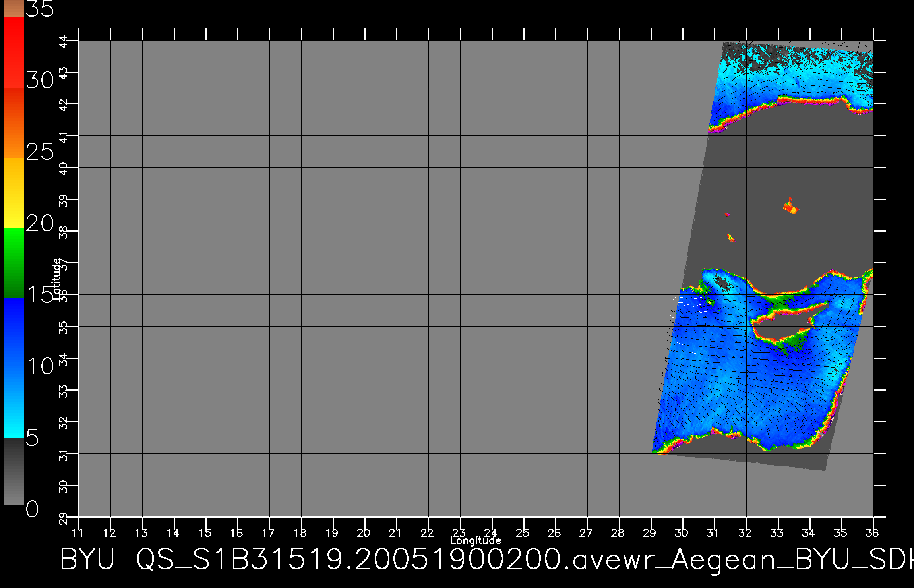Click longitude tick label "28"
This screenshot has width=914, height=588.
tap(618, 533)
